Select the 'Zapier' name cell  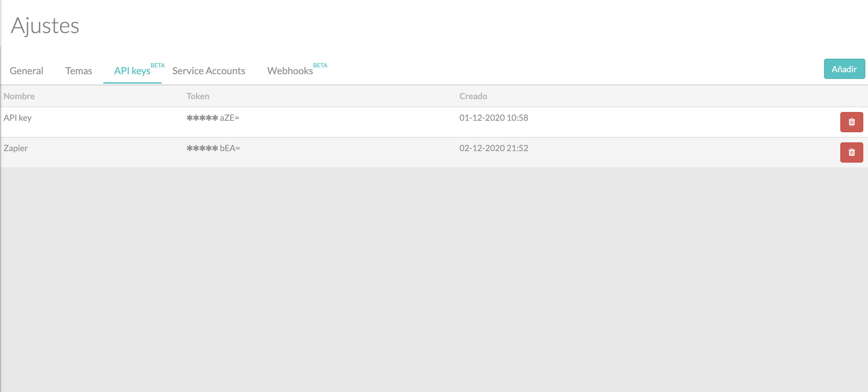click(x=16, y=148)
